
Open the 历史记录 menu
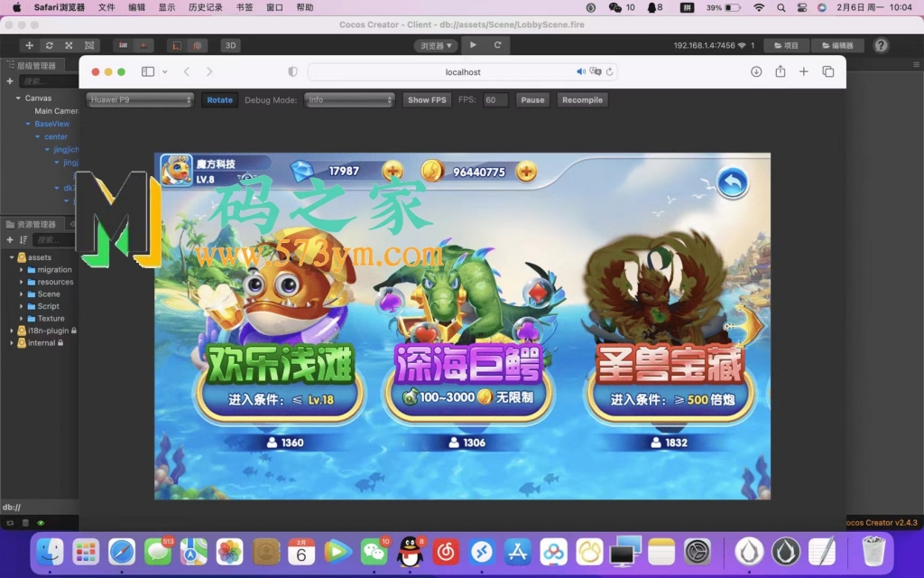(205, 7)
